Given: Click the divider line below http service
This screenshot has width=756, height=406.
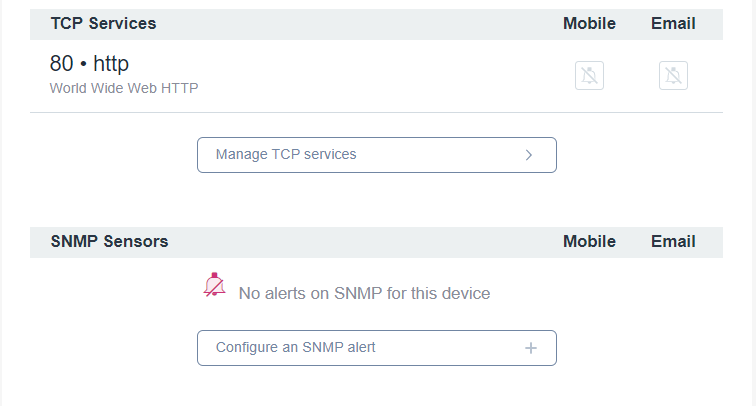Looking at the screenshot, I should [376, 112].
